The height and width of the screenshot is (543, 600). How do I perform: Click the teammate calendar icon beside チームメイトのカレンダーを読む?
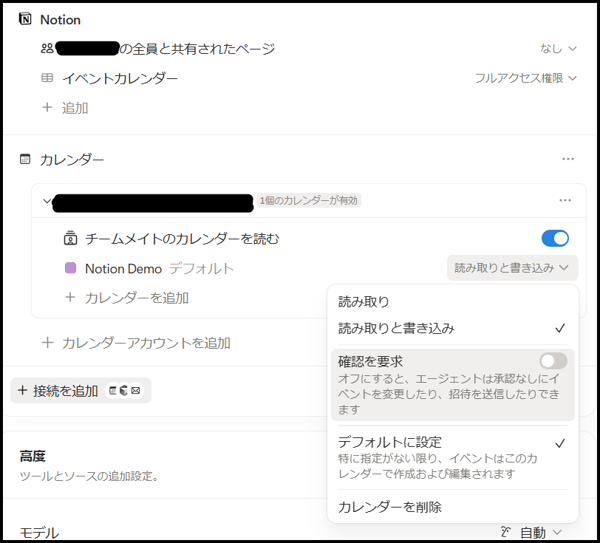70,239
